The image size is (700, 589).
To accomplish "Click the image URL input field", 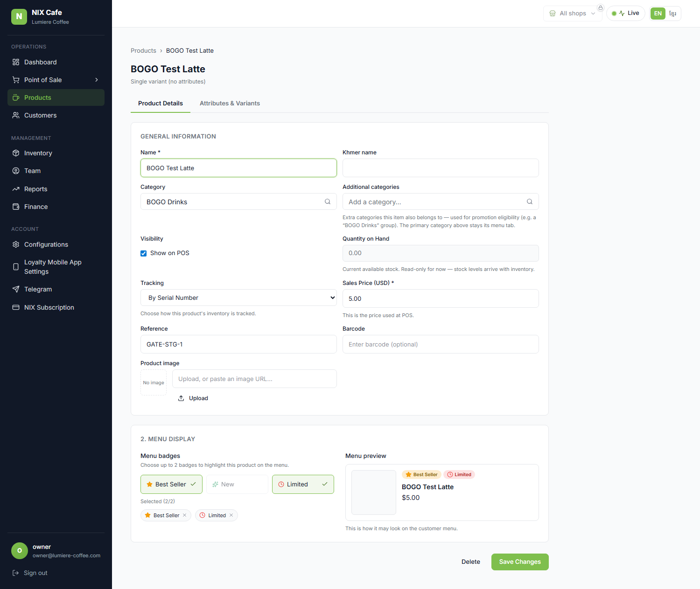I will [254, 379].
